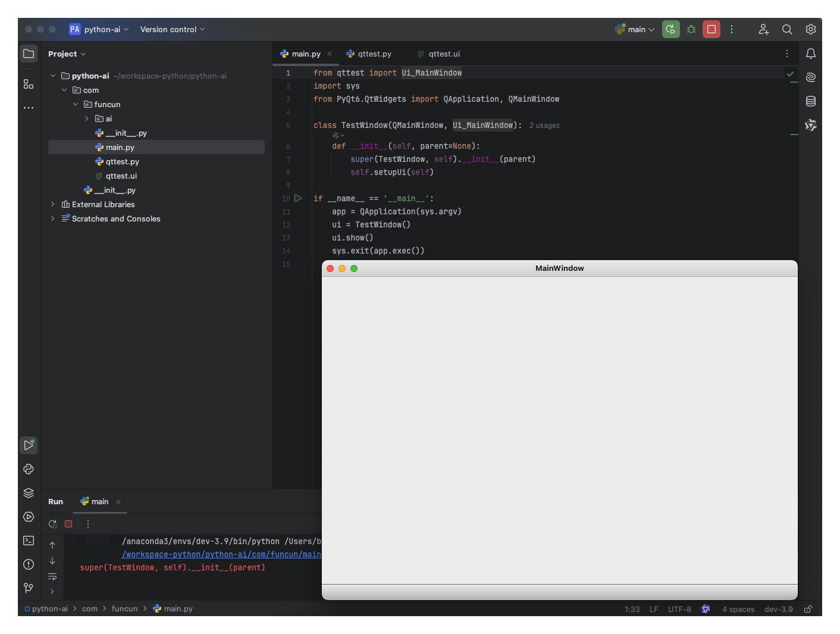Open the Project view dropdown

coord(67,54)
